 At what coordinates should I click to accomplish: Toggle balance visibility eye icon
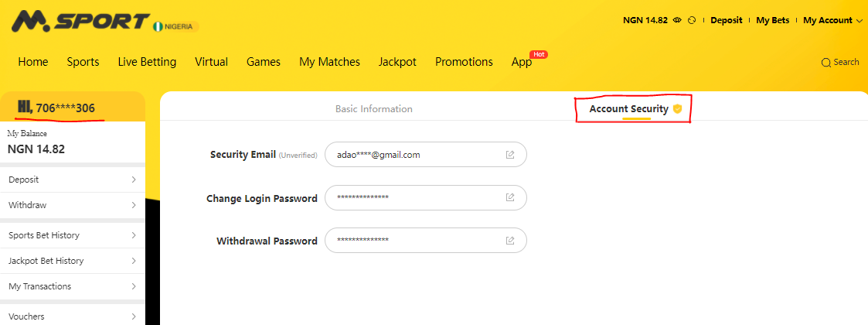tap(677, 20)
